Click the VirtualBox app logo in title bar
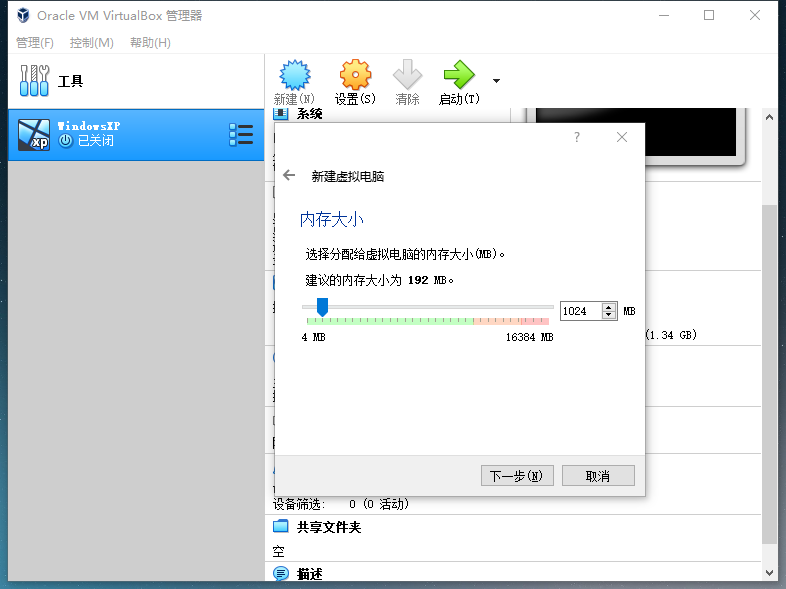786x589 pixels. tap(23, 16)
